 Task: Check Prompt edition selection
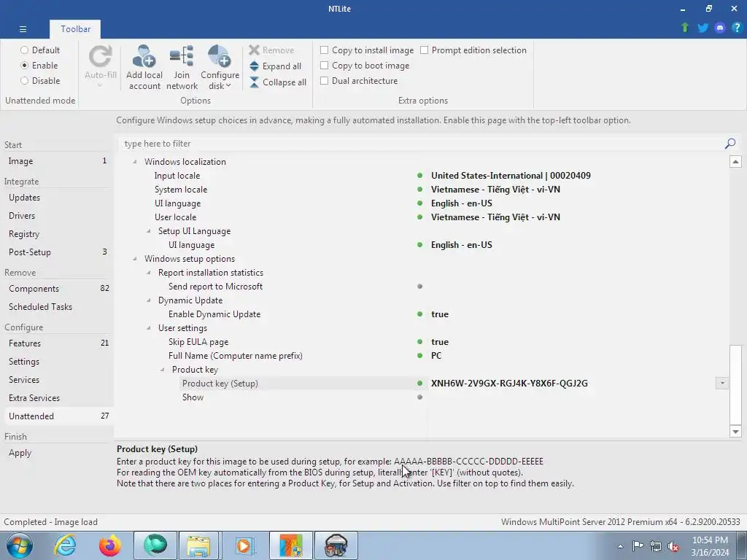tap(473, 50)
